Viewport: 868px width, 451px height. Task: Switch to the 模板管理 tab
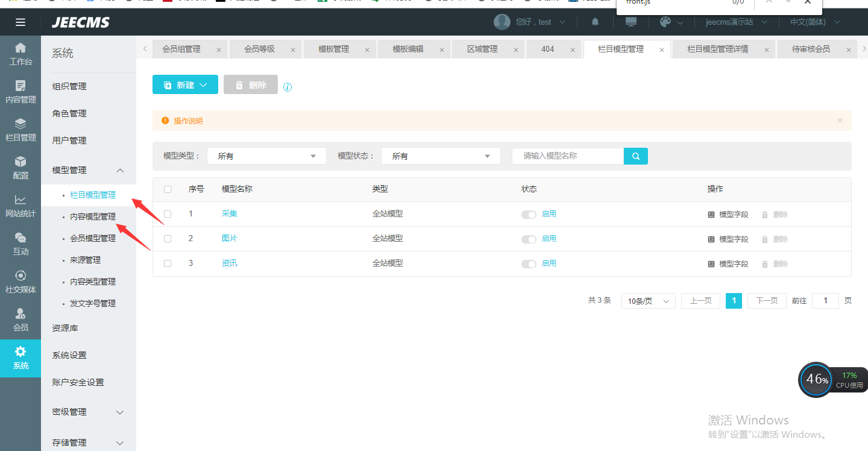tap(334, 49)
